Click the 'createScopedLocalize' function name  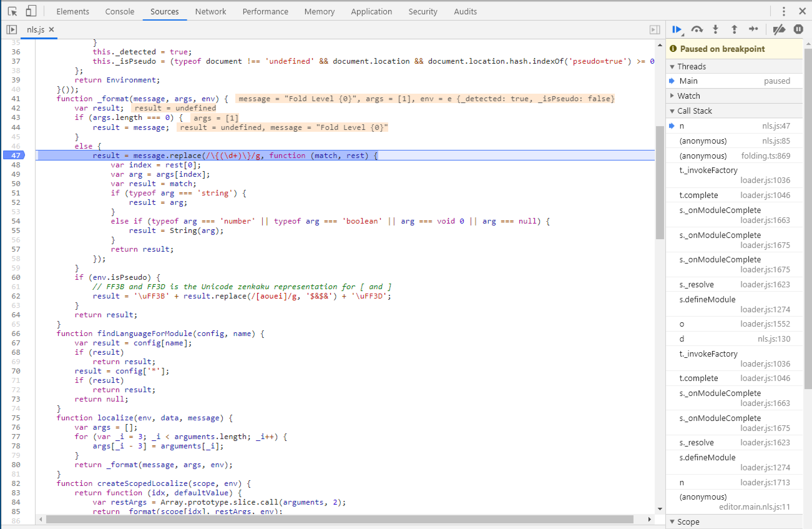143,483
